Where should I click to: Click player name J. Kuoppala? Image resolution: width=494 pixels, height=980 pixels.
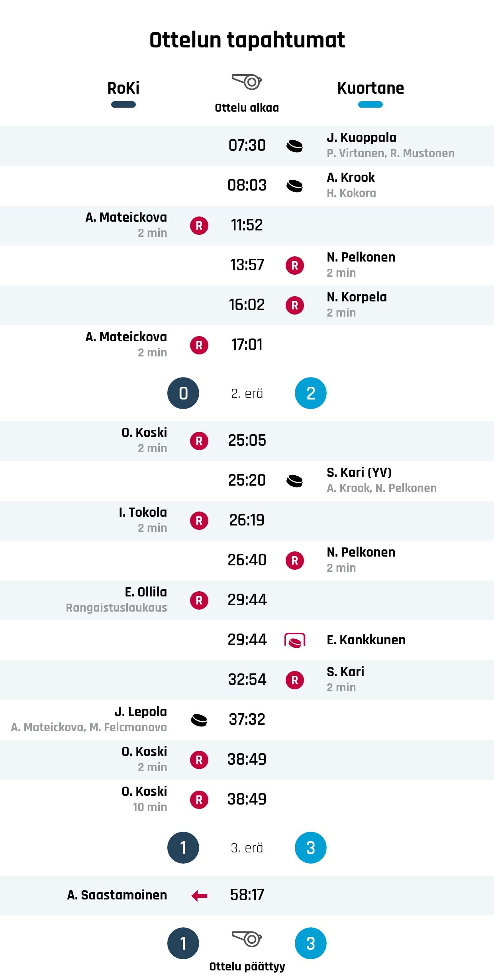coord(361,138)
